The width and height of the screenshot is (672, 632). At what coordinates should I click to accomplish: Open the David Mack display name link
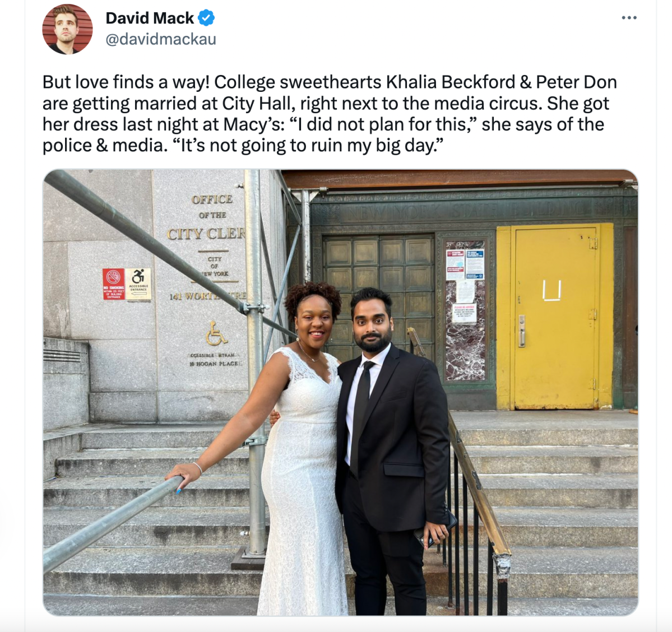coord(150,18)
